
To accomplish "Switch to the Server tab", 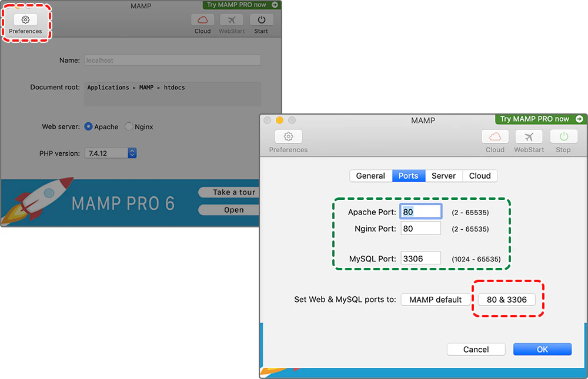I will [443, 176].
